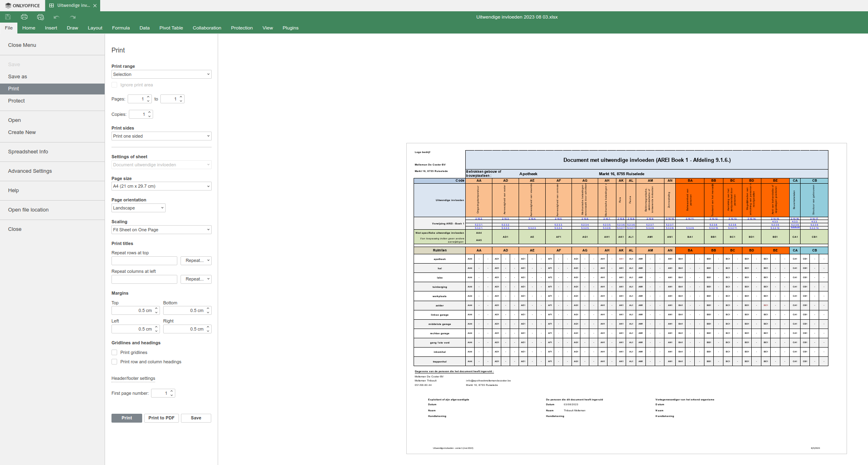Image resolution: width=868 pixels, height=465 pixels.
Task: Enable the Print gridlines checkbox
Action: pyautogui.click(x=114, y=352)
